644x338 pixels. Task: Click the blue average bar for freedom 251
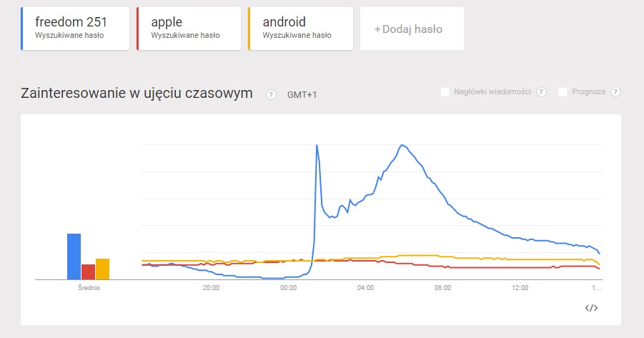point(74,257)
